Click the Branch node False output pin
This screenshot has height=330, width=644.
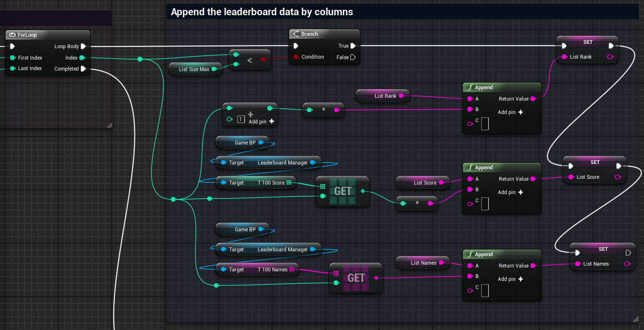click(353, 57)
